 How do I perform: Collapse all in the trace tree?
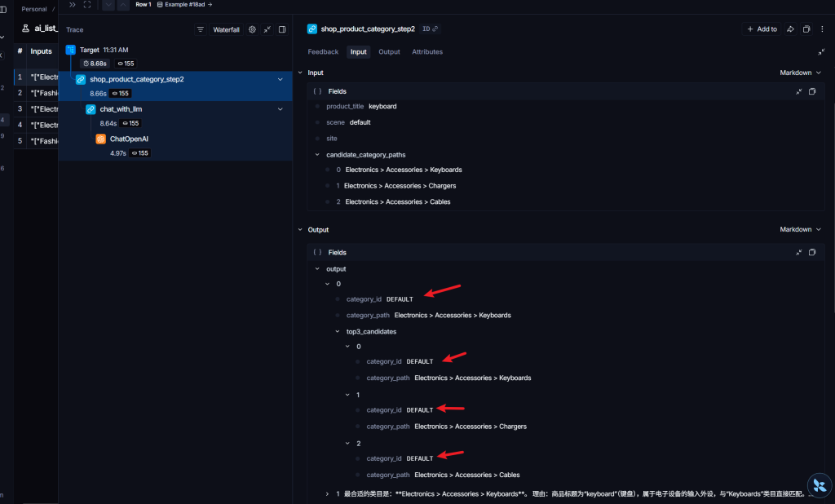point(267,29)
